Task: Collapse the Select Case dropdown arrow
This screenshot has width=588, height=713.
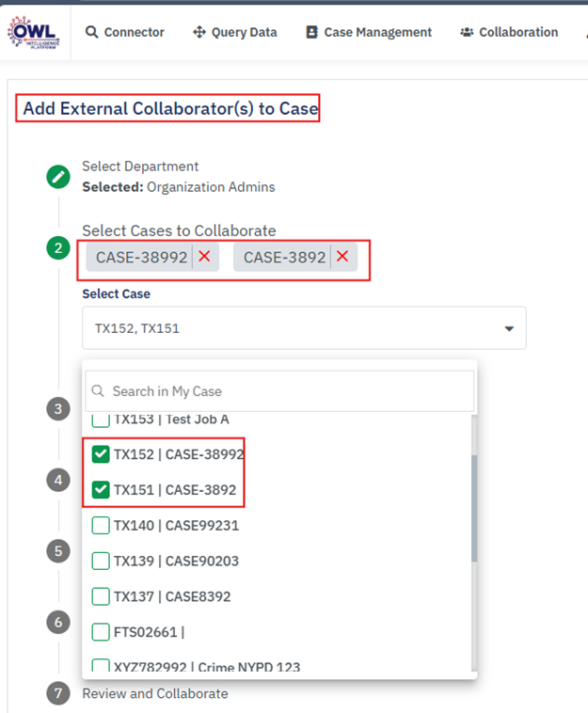Action: (509, 329)
